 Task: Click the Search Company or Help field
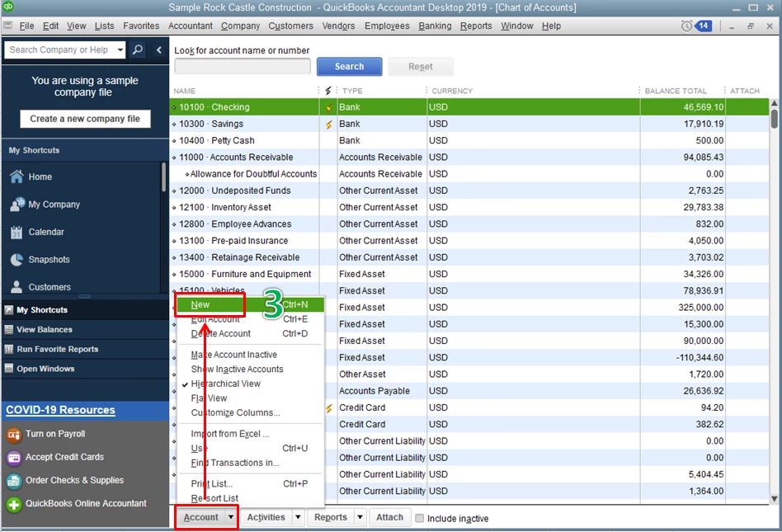(60, 49)
